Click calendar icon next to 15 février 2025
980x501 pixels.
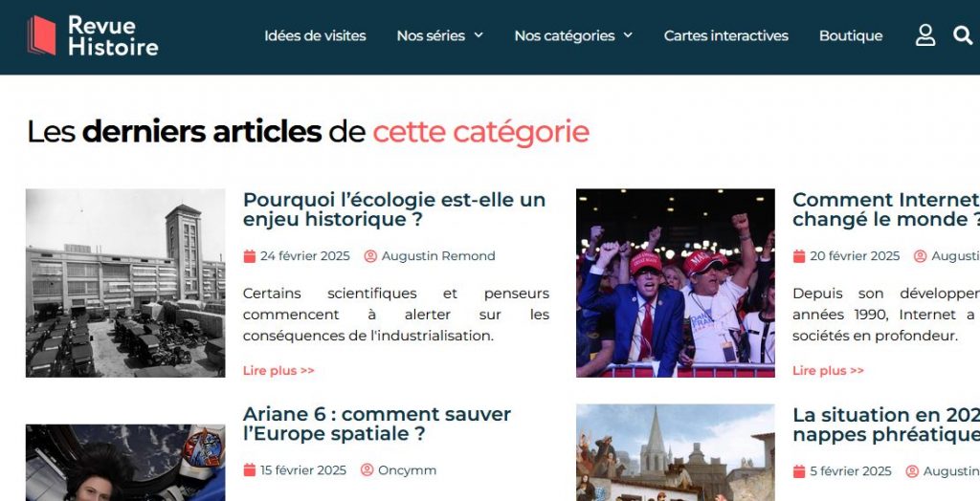tap(250, 470)
